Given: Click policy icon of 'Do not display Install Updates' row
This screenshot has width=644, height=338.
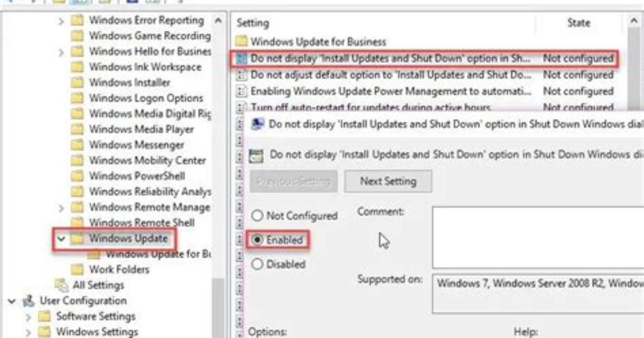Looking at the screenshot, I should point(241,59).
